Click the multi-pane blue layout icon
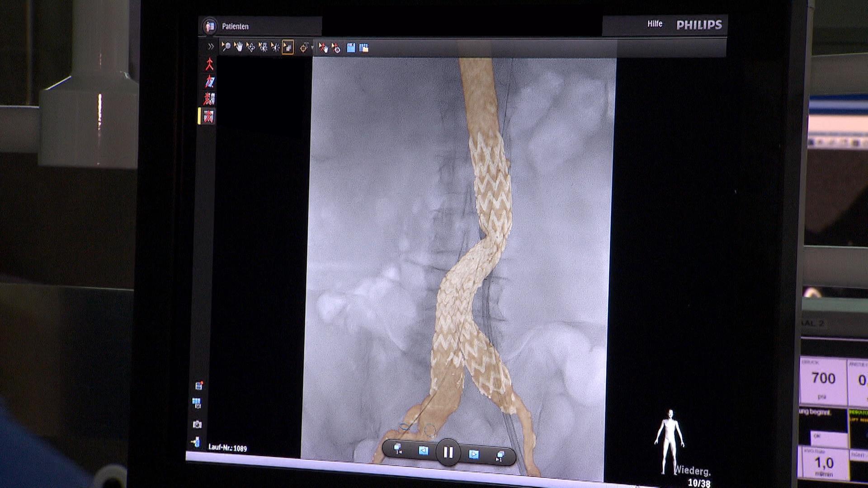This screenshot has width=868, height=488. pos(363,47)
